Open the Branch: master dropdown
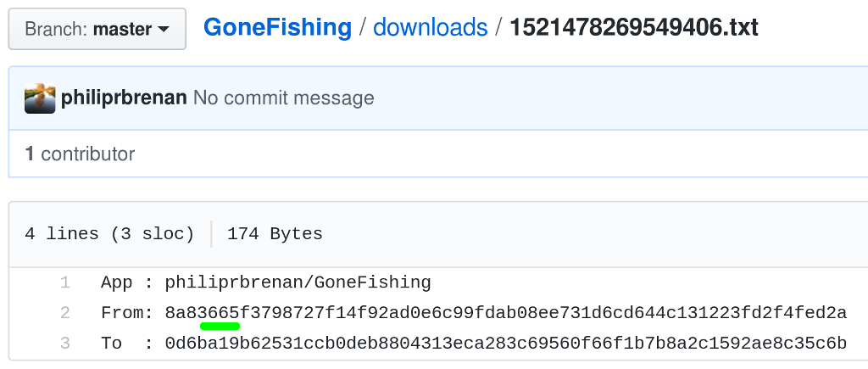 (97, 29)
